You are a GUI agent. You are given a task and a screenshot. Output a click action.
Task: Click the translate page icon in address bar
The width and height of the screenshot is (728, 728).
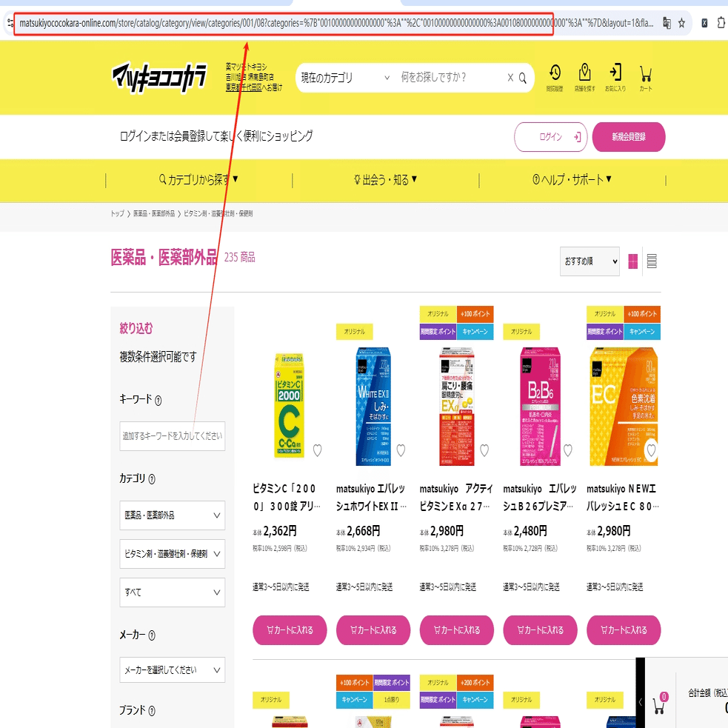tap(667, 23)
